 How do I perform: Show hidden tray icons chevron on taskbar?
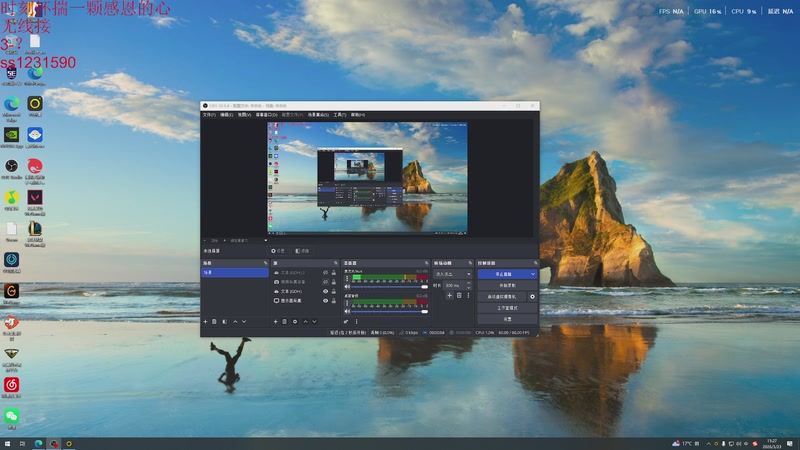708,444
